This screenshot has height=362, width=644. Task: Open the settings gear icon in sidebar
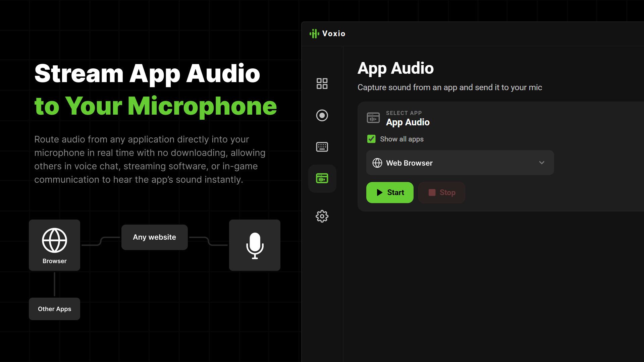322,216
